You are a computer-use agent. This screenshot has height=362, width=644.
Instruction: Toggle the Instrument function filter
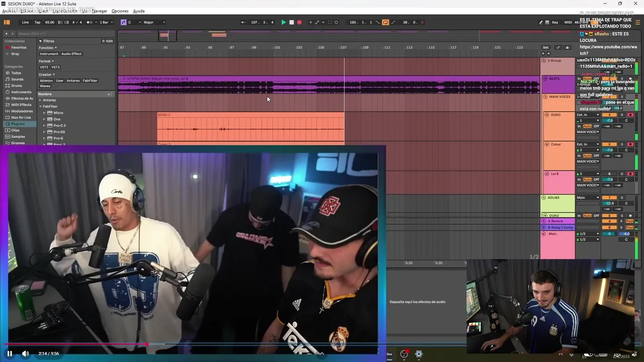point(49,54)
